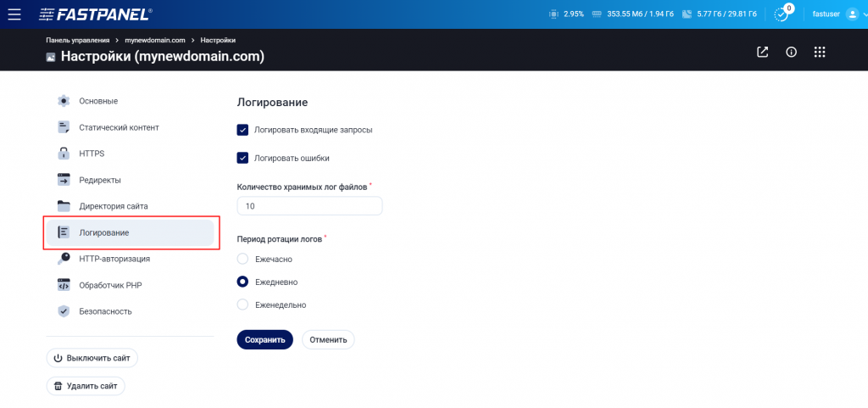Select Еженедельно rotation period
Screen dimensions: 868x408
[242, 305]
